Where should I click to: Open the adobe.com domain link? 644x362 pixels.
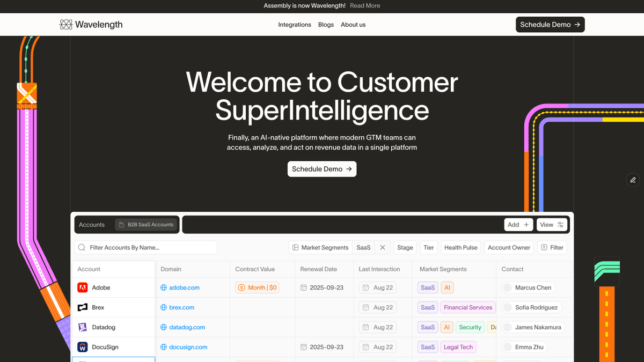184,288
